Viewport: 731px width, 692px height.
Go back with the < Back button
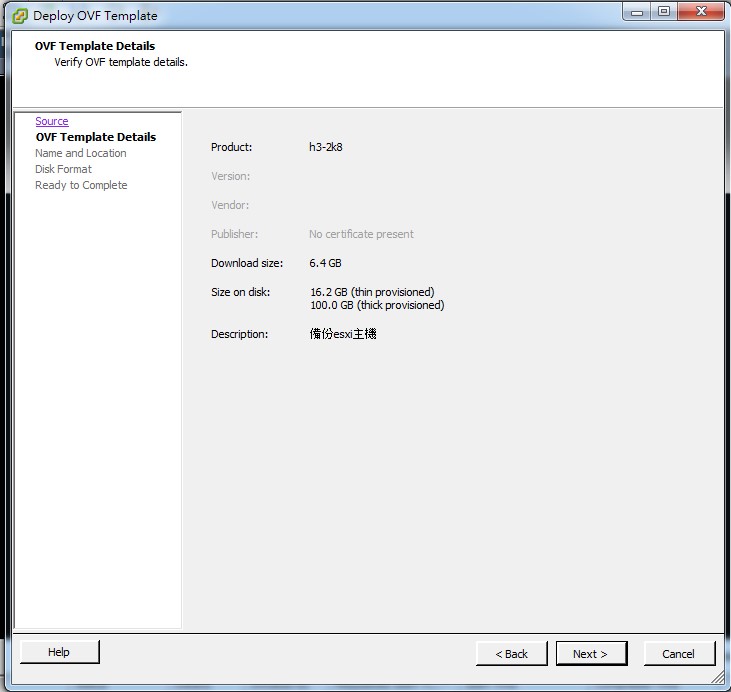tap(511, 653)
